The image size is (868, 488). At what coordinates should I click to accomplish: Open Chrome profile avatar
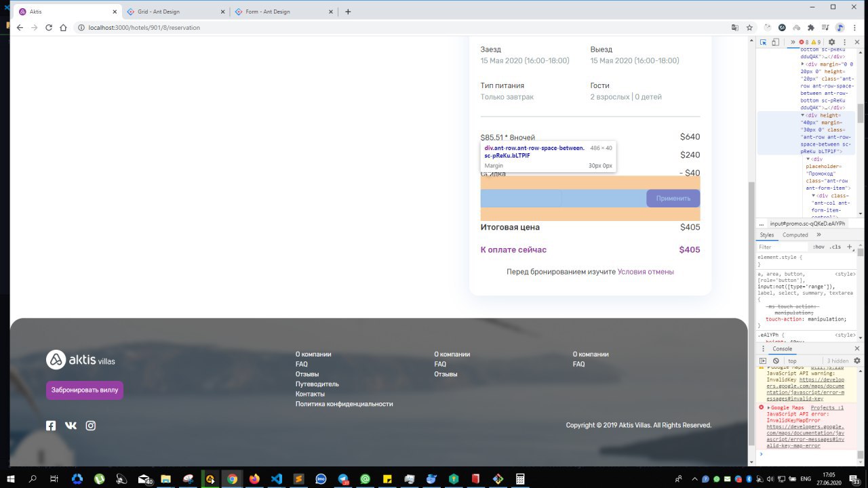(x=840, y=28)
